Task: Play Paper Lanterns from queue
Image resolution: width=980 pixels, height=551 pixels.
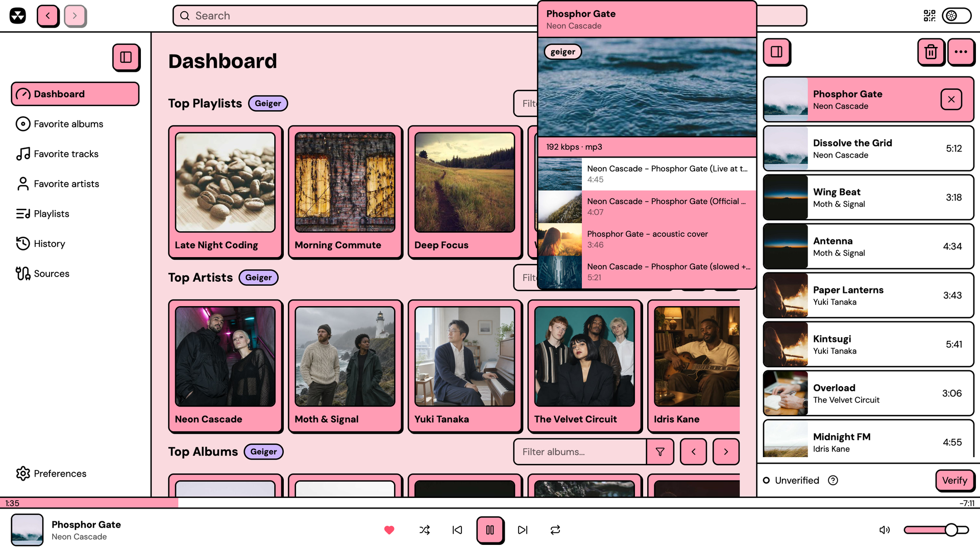Action: pyautogui.click(x=868, y=295)
